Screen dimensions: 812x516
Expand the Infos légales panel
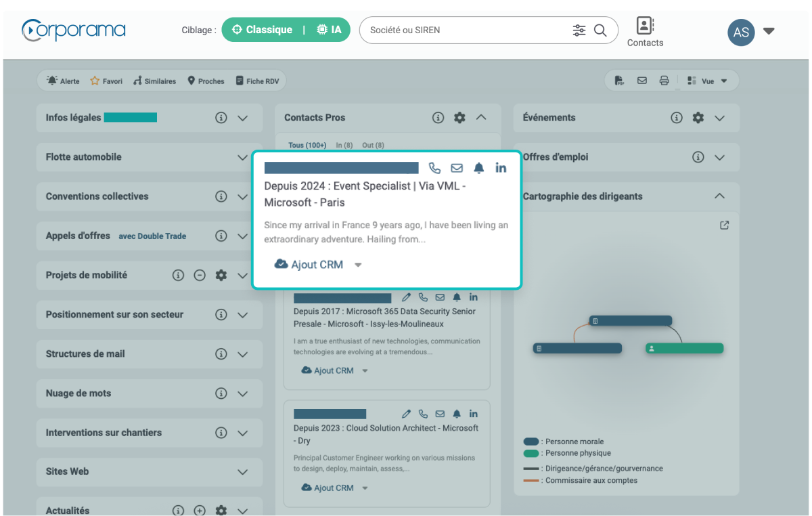[243, 118]
